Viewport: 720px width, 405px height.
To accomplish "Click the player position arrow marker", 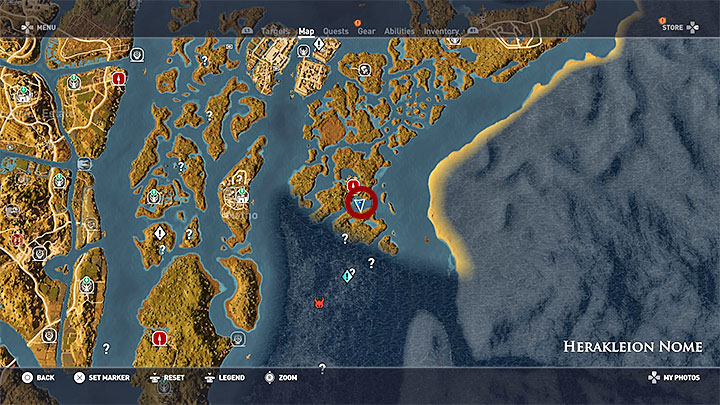I will tap(360, 204).
